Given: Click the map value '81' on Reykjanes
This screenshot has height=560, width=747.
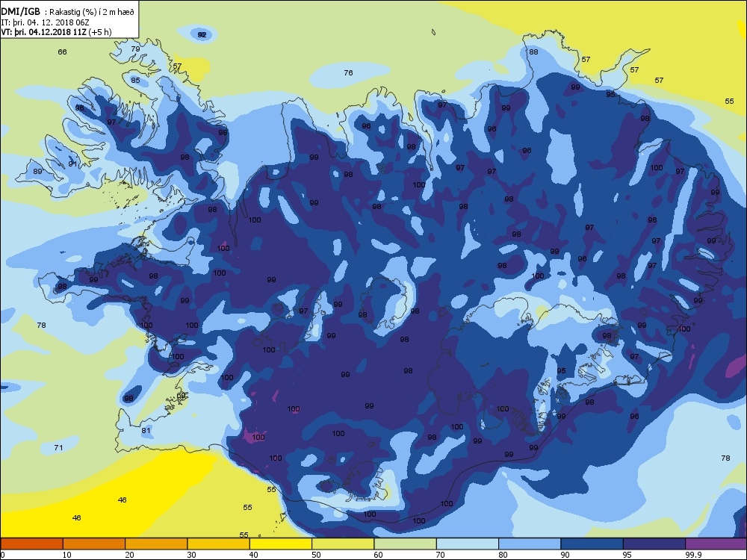Looking at the screenshot, I should [146, 431].
